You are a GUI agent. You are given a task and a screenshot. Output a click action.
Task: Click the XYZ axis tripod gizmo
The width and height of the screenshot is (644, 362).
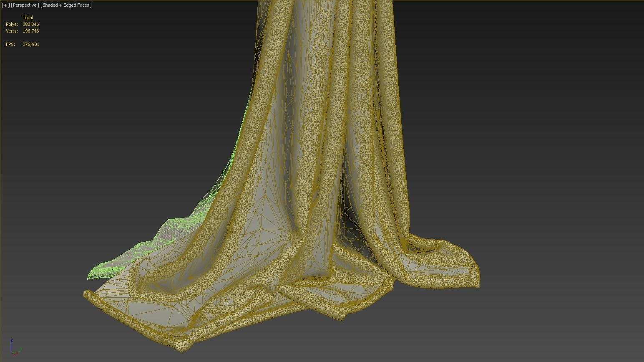(x=15, y=347)
